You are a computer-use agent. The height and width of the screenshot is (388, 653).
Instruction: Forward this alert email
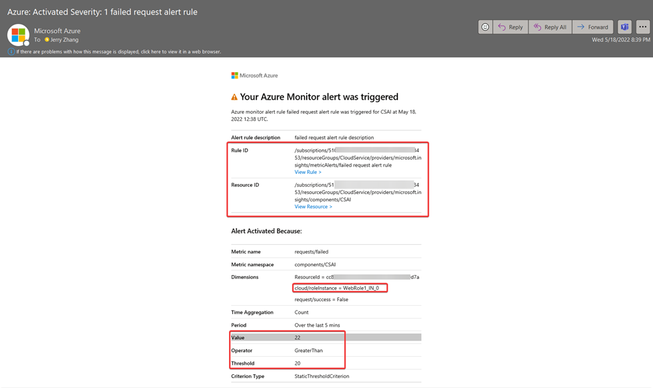tap(593, 27)
